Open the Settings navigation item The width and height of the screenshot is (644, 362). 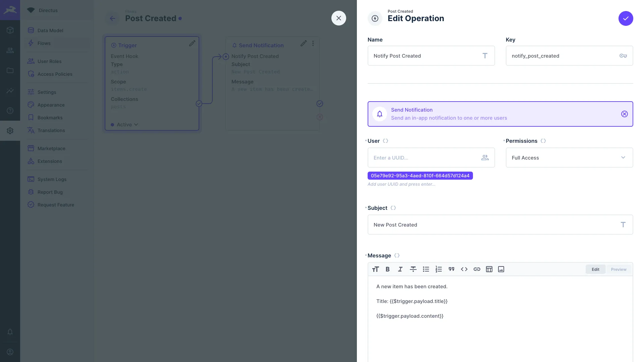(57, 92)
